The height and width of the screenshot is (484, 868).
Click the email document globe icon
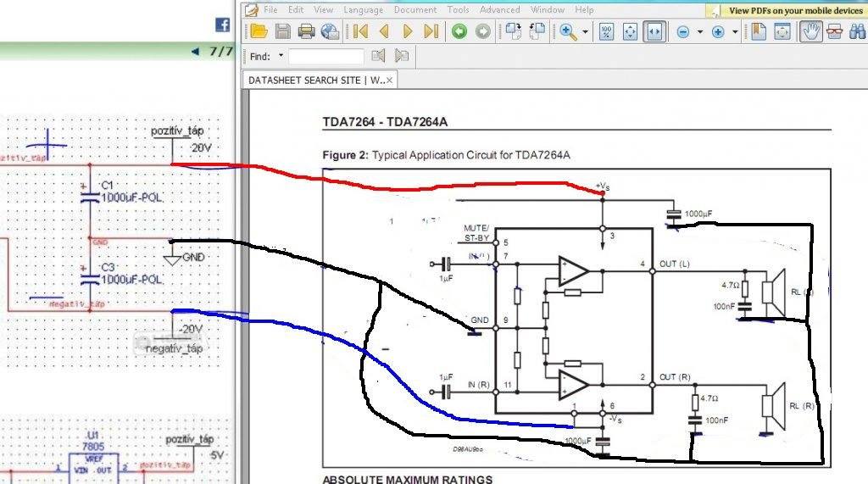coord(331,31)
